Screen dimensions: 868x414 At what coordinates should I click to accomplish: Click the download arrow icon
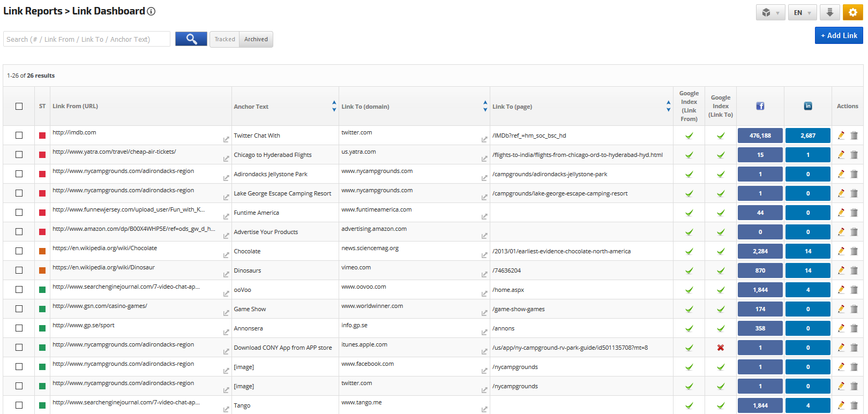(x=829, y=12)
